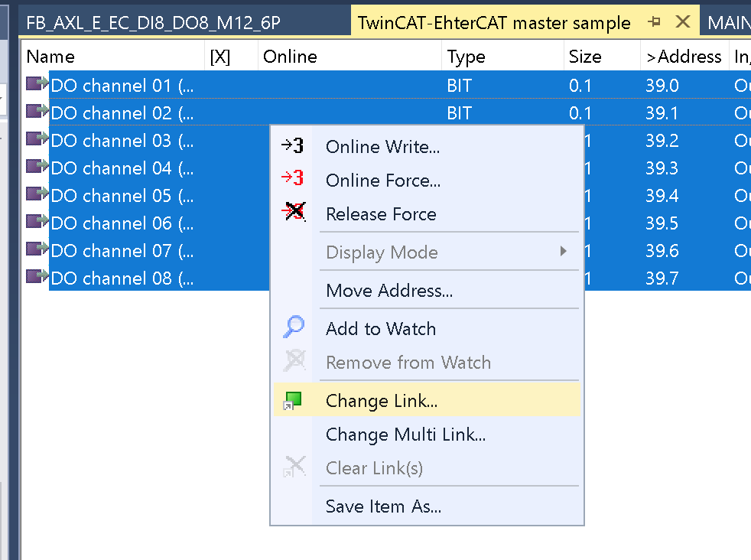Choose Online Force... from the context menu
The height and width of the screenshot is (560, 751).
click(x=428, y=180)
